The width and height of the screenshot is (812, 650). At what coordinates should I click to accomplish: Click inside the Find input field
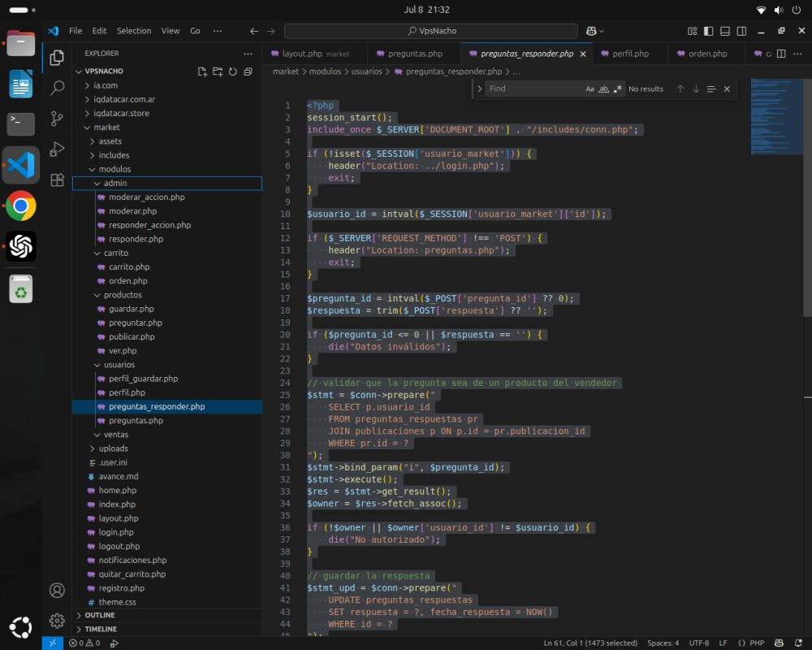point(533,89)
